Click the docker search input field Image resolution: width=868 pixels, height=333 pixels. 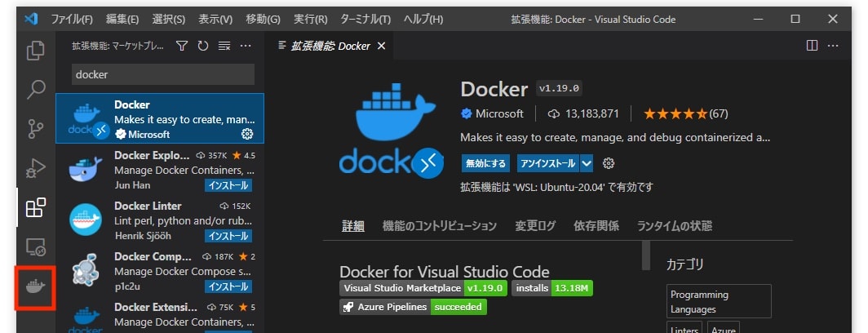pyautogui.click(x=163, y=74)
